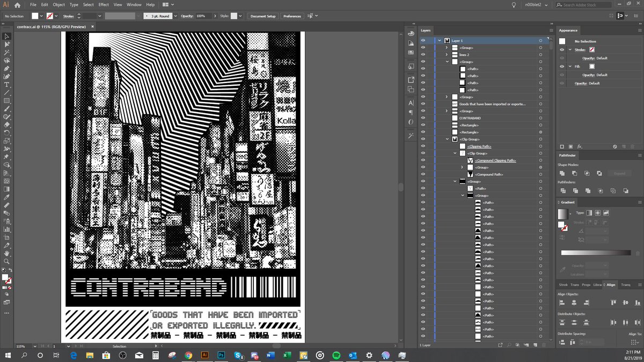Open the Character panel icon in dock
Image resolution: width=644 pixels, height=362 pixels.
pyautogui.click(x=411, y=102)
